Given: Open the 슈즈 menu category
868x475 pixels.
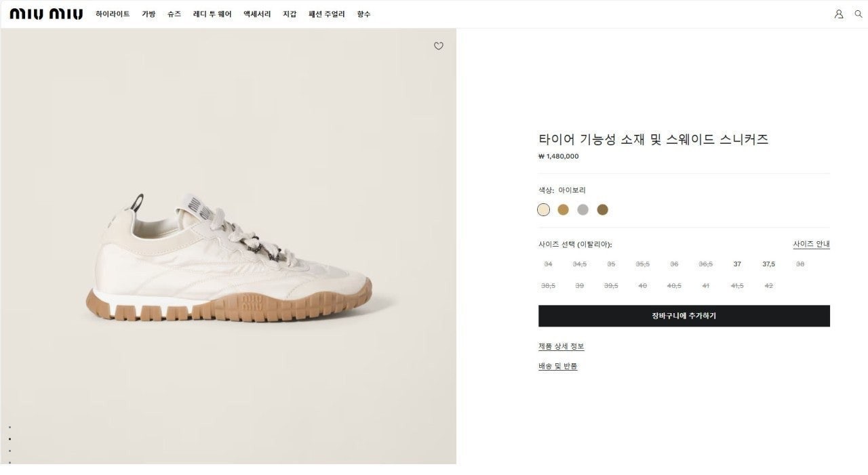Looking at the screenshot, I should click(x=174, y=14).
